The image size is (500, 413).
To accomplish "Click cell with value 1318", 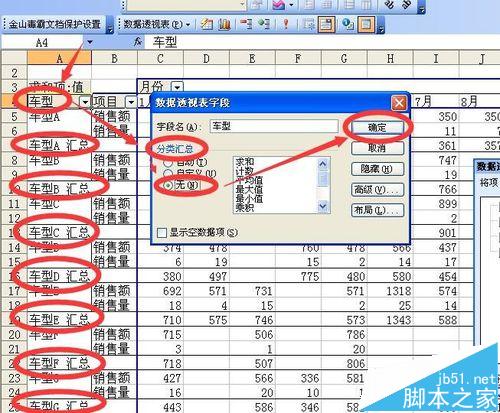I will (390, 291).
